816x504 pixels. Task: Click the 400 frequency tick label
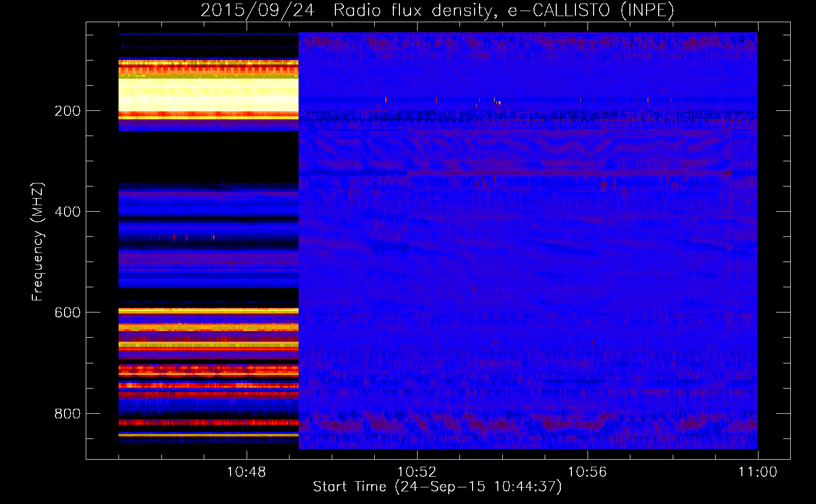(68, 212)
